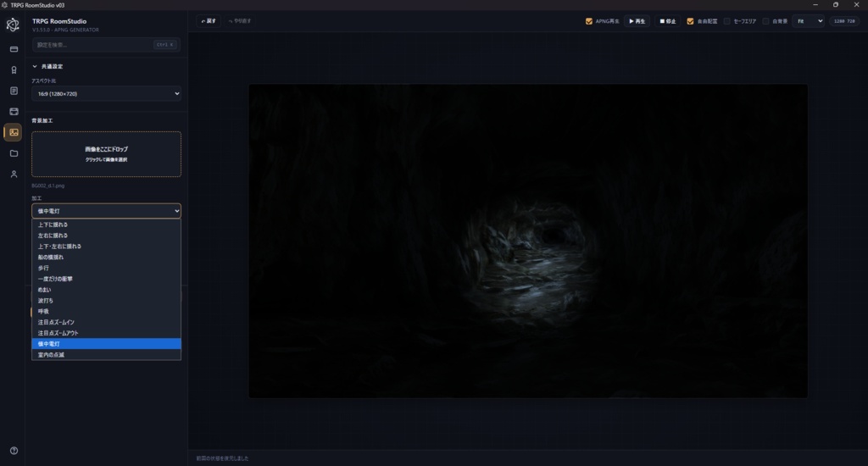Click the 停止 stop button

(668, 21)
